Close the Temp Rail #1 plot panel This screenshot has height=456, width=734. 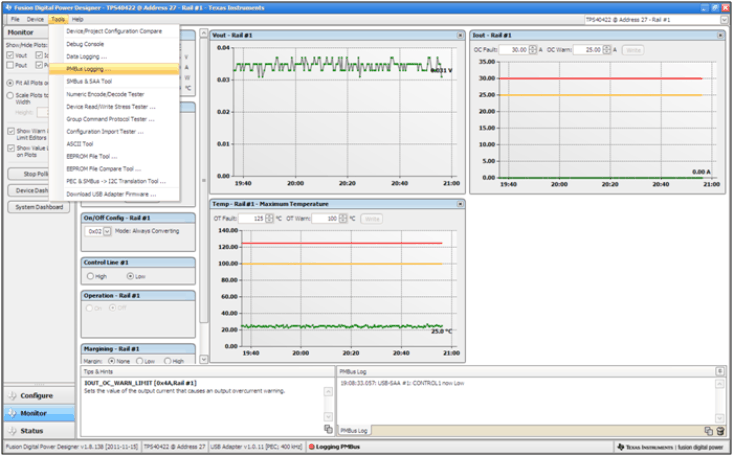[x=458, y=204]
